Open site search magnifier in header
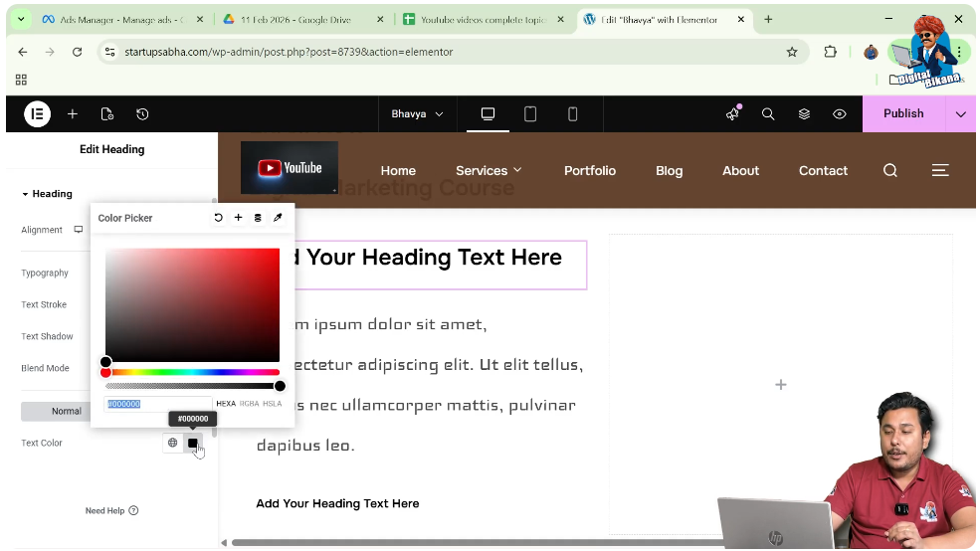 pos(890,170)
